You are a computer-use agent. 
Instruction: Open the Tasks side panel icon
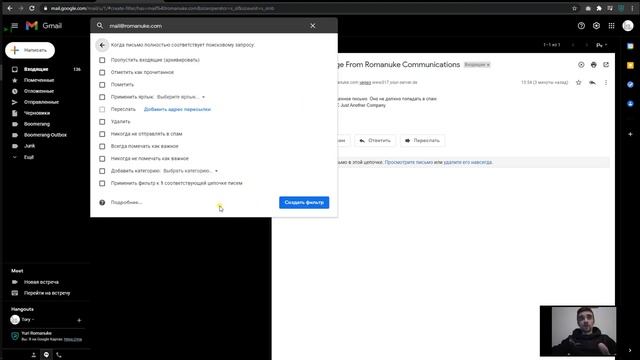630,84
